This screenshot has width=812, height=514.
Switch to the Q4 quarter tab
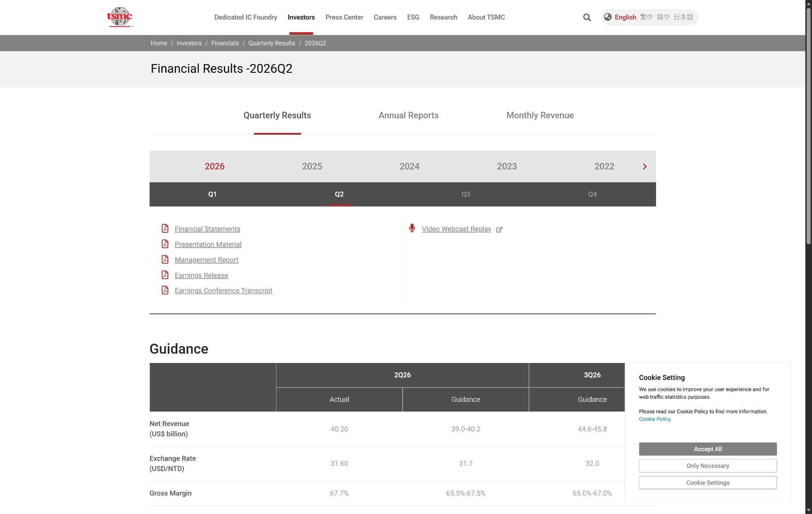592,194
